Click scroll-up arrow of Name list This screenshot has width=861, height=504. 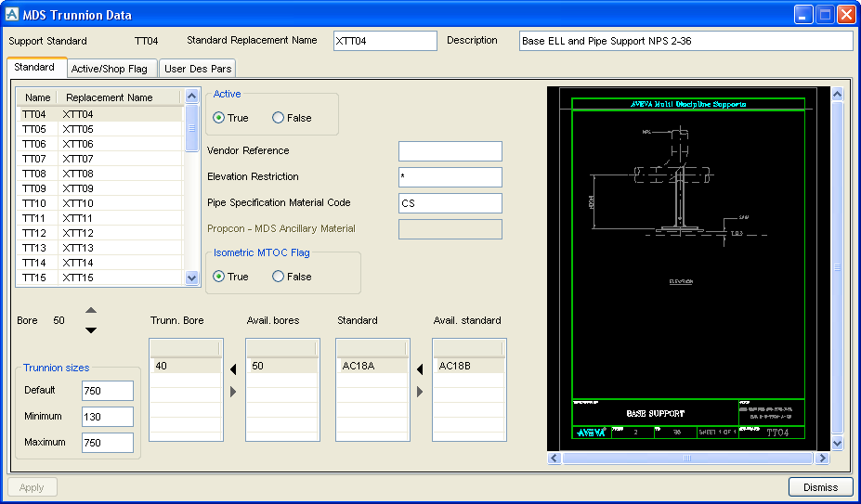(x=191, y=97)
